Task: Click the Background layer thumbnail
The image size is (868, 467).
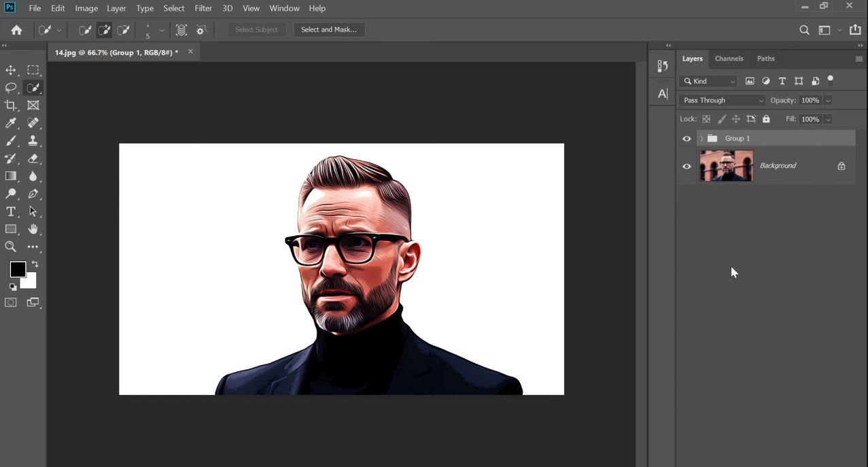Action: pos(726,165)
